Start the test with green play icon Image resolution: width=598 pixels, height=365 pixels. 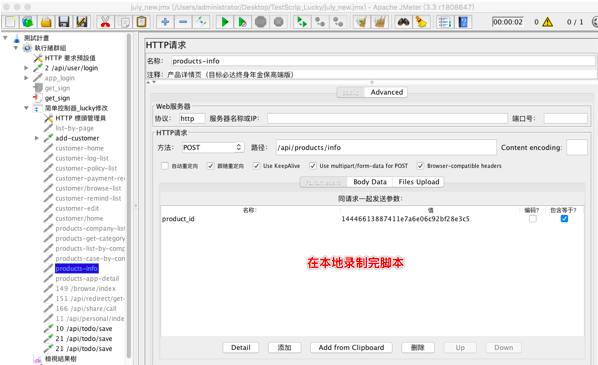click(x=225, y=22)
